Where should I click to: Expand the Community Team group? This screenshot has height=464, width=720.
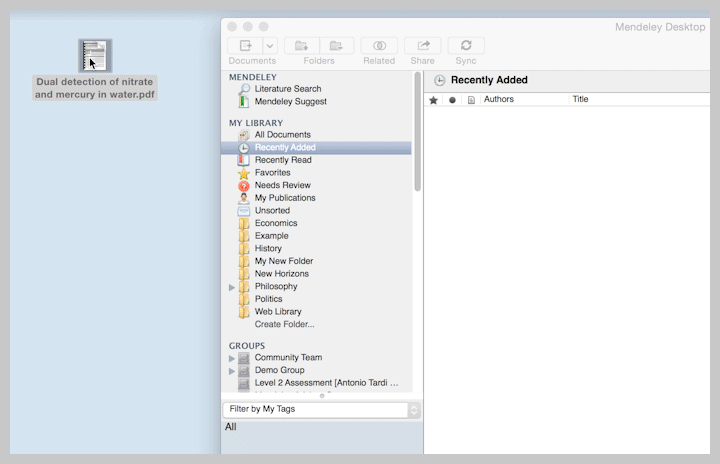pos(232,358)
